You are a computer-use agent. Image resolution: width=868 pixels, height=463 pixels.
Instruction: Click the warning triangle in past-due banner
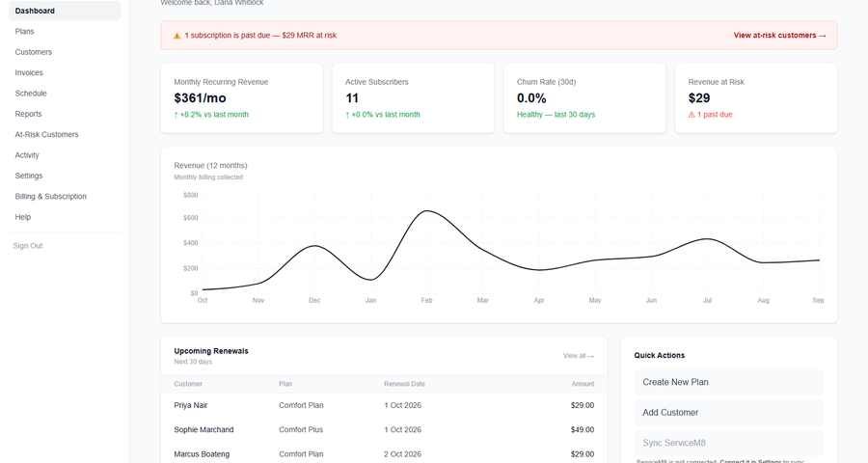pyautogui.click(x=177, y=36)
